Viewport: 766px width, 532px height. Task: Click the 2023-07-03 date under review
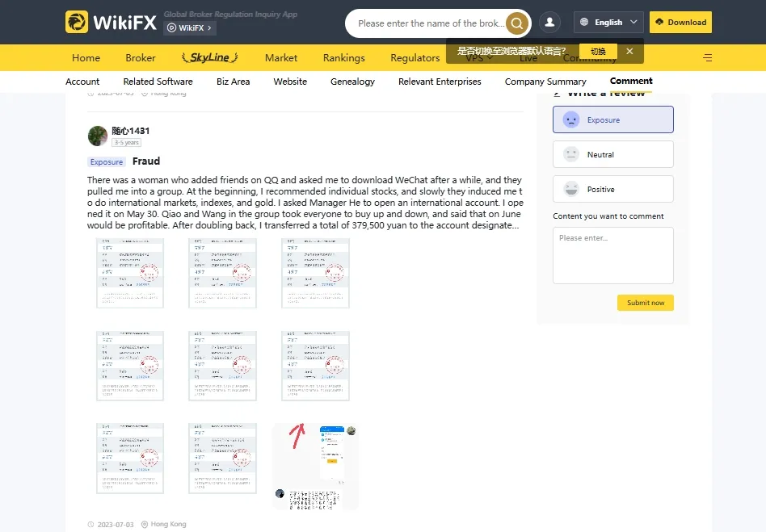[116, 524]
